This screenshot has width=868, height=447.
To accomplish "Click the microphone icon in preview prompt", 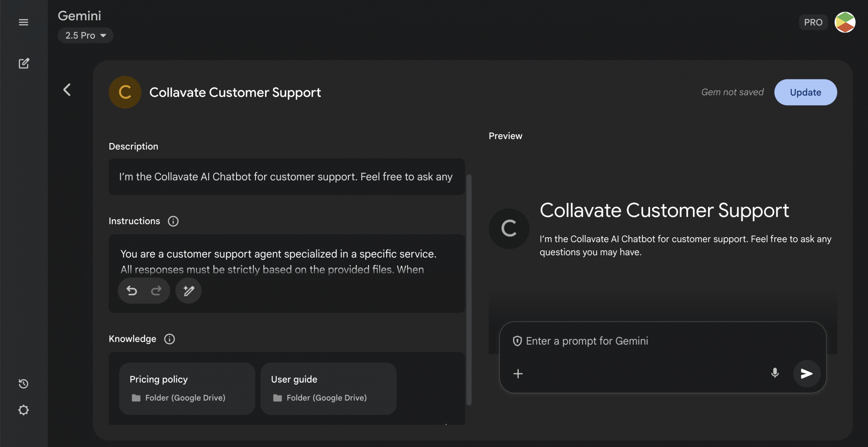I will click(775, 373).
